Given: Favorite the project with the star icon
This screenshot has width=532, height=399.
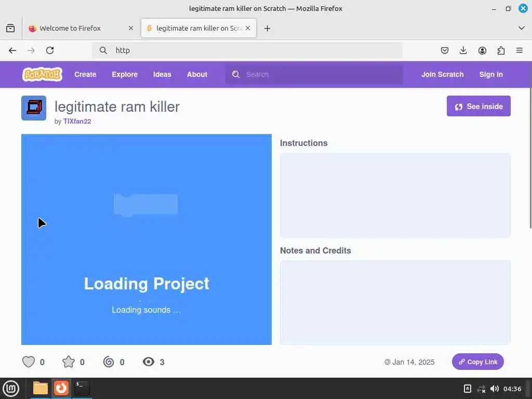Looking at the screenshot, I should coord(69,362).
